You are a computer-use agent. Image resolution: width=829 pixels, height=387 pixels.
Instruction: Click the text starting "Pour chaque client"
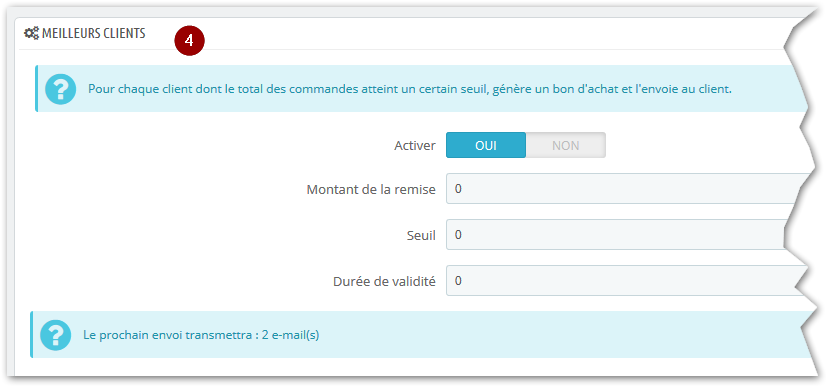click(410, 89)
